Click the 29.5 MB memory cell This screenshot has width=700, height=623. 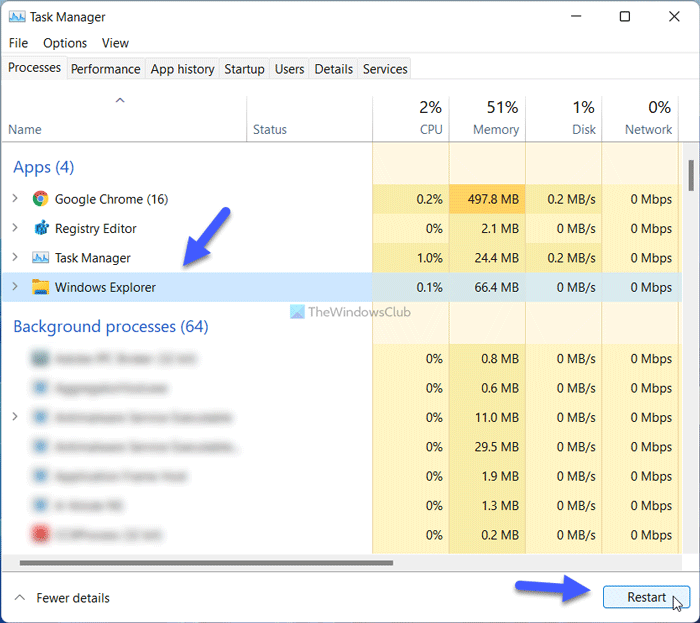click(x=487, y=447)
